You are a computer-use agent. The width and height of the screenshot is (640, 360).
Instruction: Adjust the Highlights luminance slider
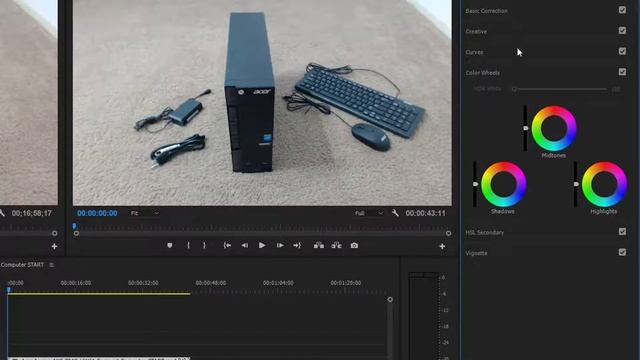[x=576, y=184]
